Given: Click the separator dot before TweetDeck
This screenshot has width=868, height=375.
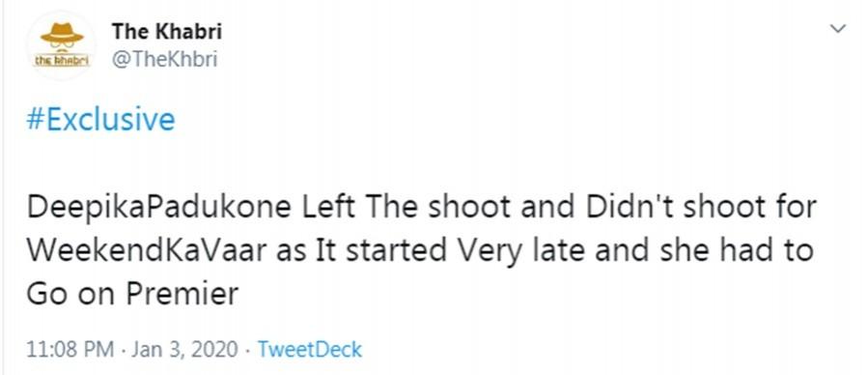Looking at the screenshot, I should [x=248, y=350].
